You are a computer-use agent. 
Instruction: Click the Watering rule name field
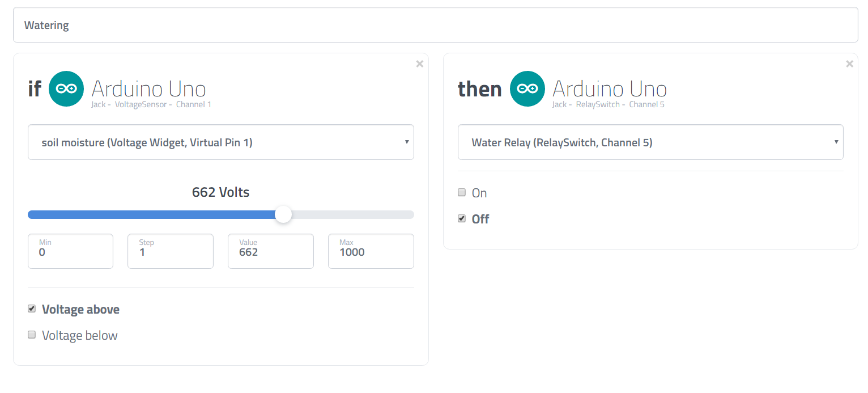point(435,25)
